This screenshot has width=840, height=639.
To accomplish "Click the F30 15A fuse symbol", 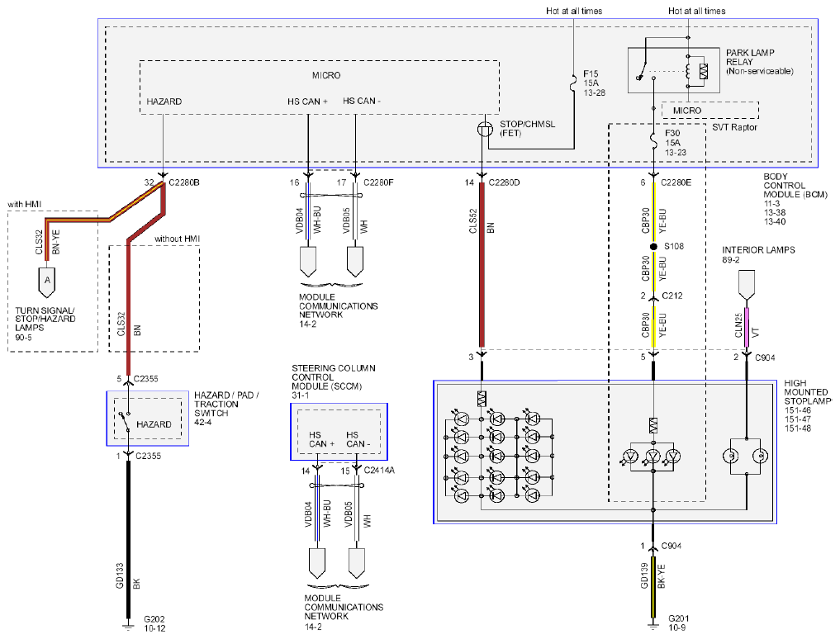I will pyautogui.click(x=653, y=141).
